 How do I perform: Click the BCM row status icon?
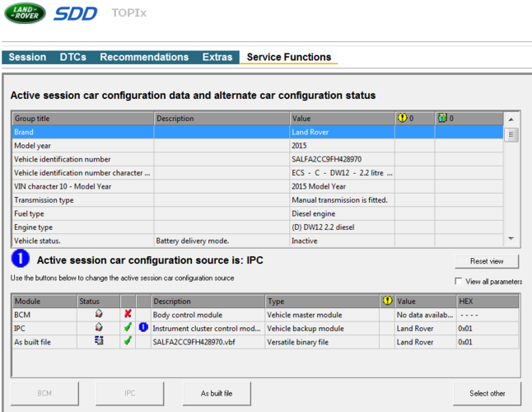coord(99,314)
